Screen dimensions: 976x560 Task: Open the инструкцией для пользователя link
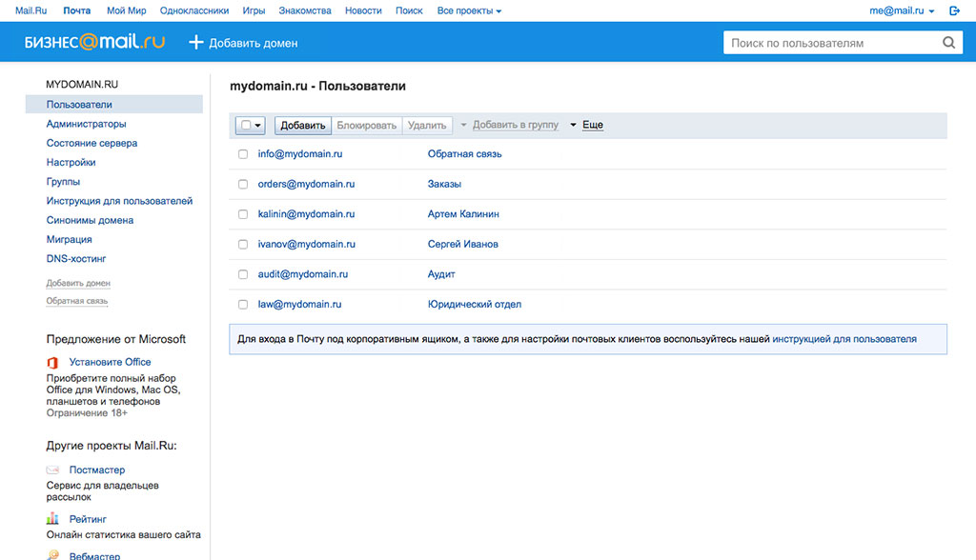844,339
